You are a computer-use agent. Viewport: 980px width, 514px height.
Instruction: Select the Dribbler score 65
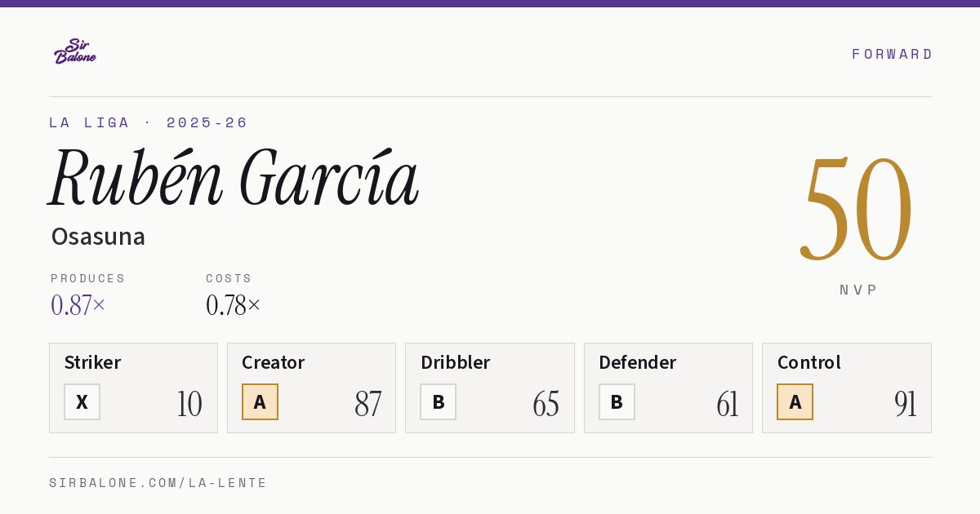546,404
